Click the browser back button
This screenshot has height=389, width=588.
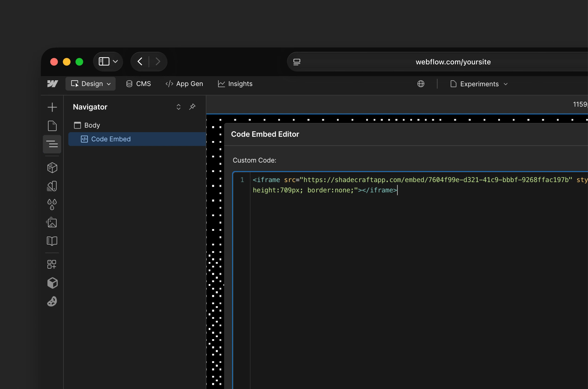coord(140,61)
